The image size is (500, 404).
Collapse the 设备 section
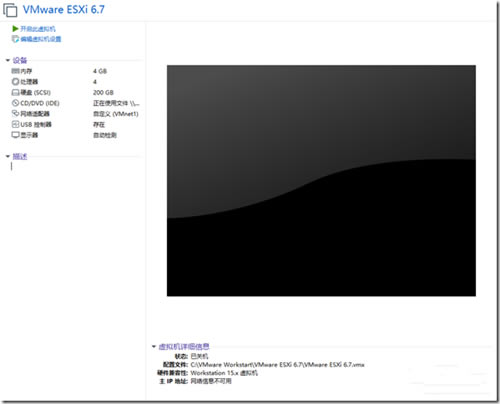[8, 60]
